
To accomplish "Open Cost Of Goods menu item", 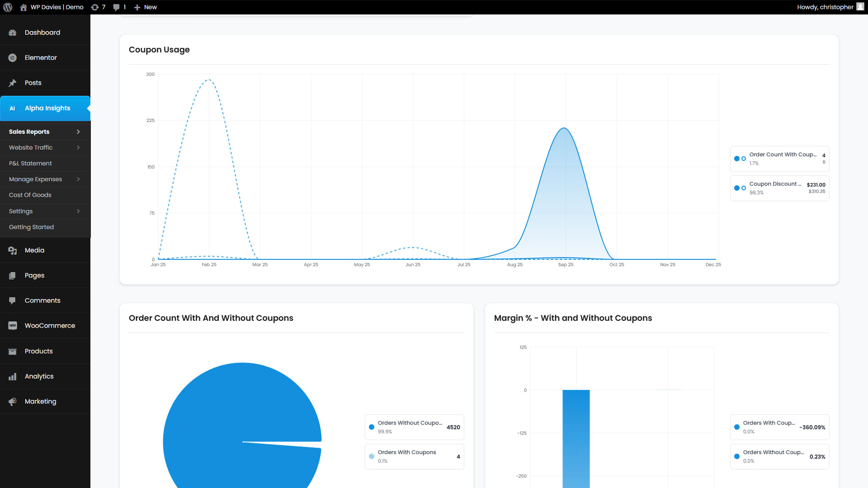I will [x=30, y=195].
